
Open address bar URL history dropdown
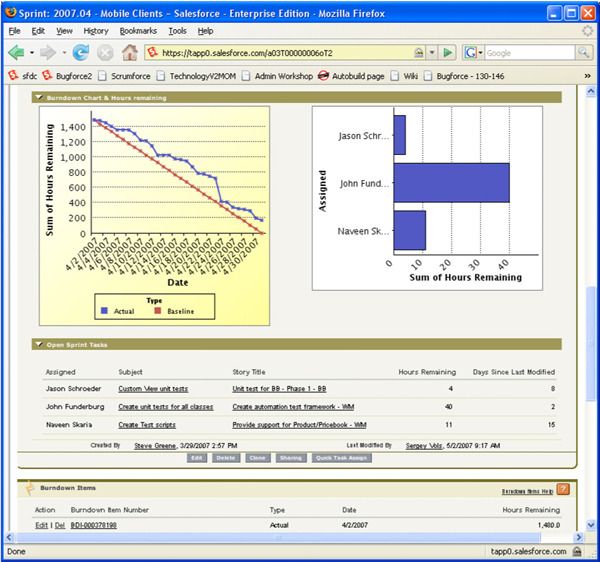tap(432, 52)
